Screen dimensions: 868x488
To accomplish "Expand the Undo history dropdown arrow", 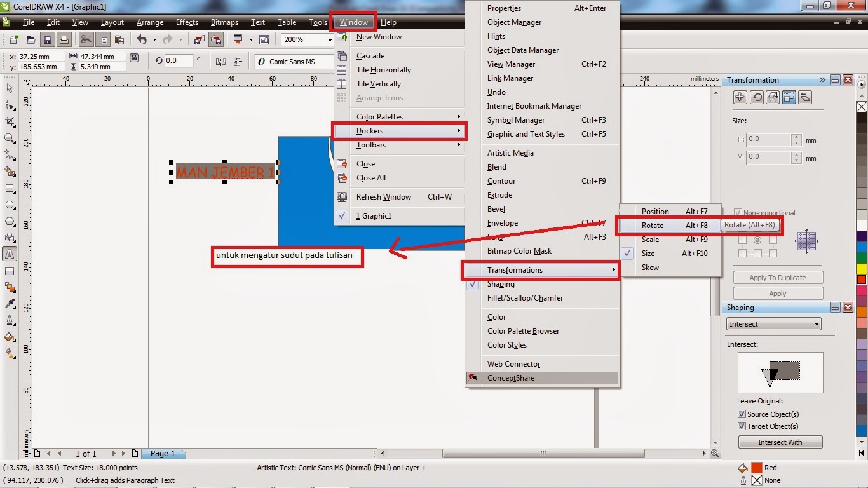I will pos(154,39).
